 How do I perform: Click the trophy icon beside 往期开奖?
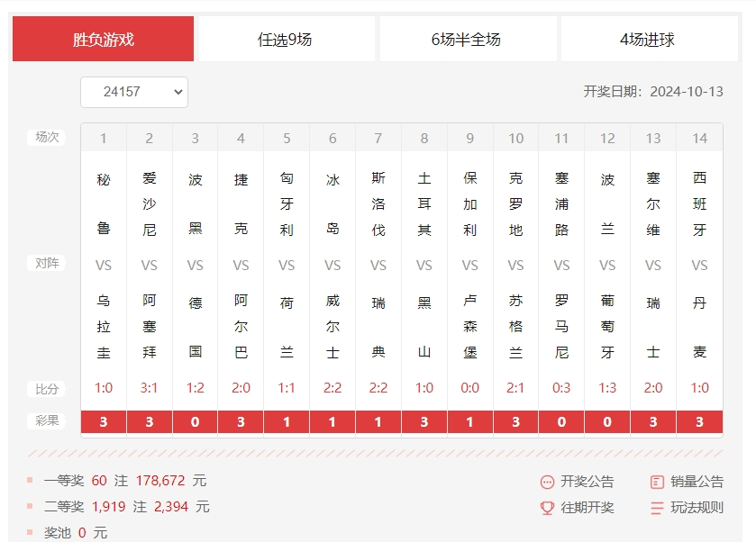tap(547, 508)
